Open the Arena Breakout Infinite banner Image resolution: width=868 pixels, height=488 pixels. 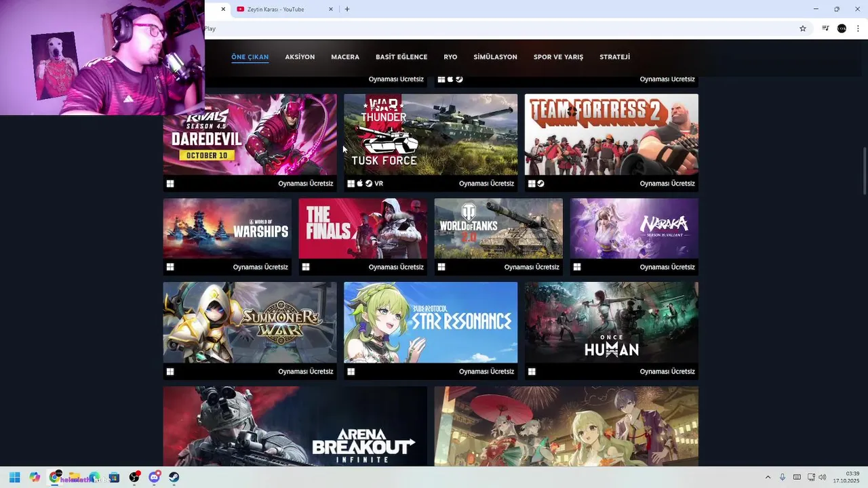click(295, 426)
